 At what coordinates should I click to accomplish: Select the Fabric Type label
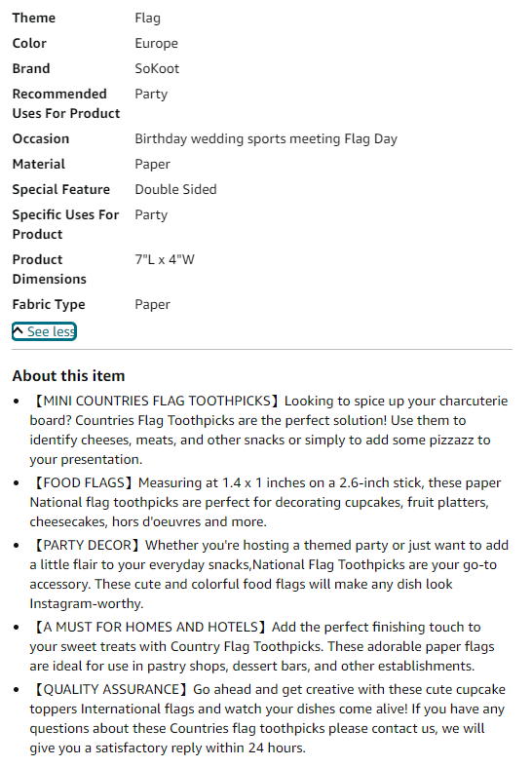[x=49, y=305]
